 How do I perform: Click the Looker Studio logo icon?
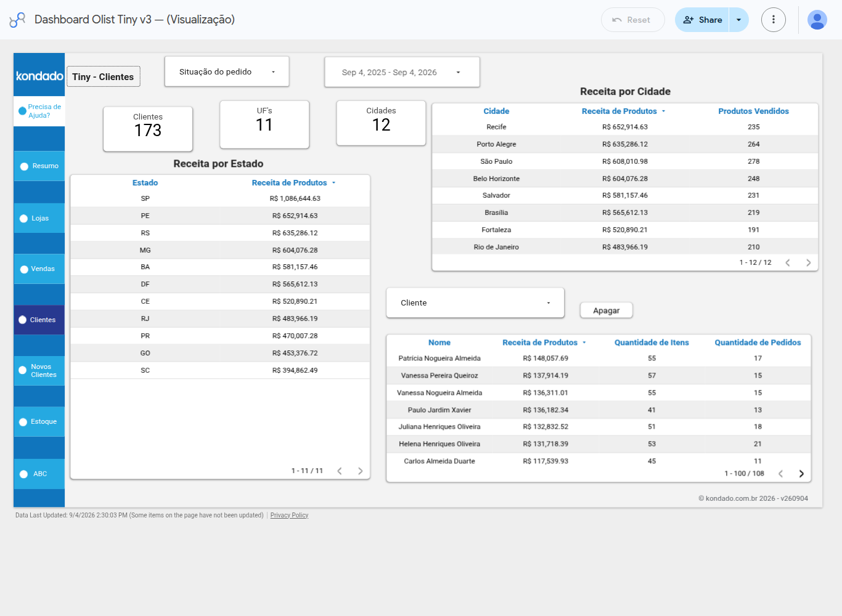pyautogui.click(x=17, y=20)
